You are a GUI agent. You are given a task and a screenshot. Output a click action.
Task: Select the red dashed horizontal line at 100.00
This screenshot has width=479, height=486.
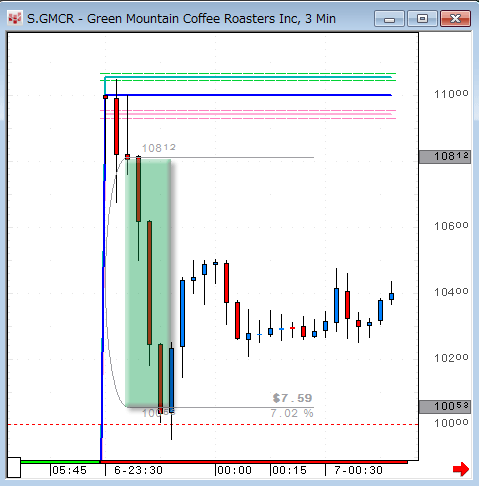click(x=213, y=425)
